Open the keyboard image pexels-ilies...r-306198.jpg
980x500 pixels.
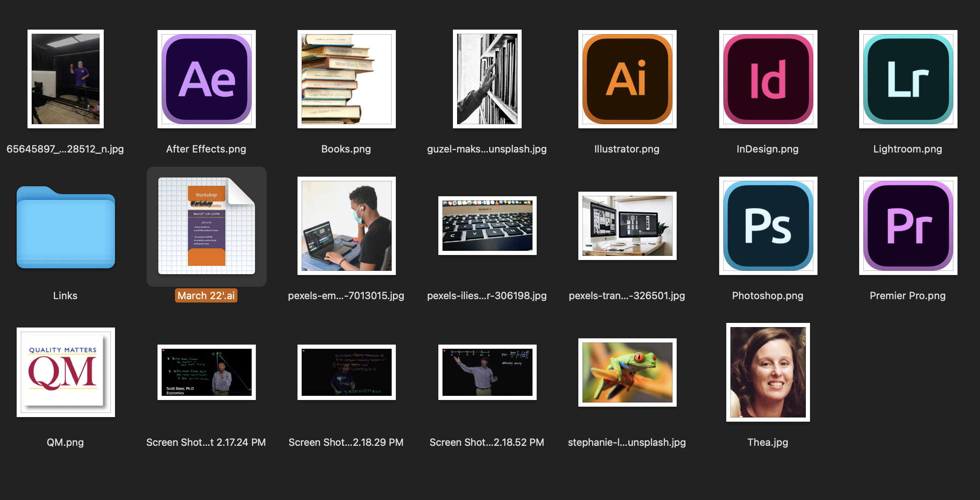[x=487, y=225]
